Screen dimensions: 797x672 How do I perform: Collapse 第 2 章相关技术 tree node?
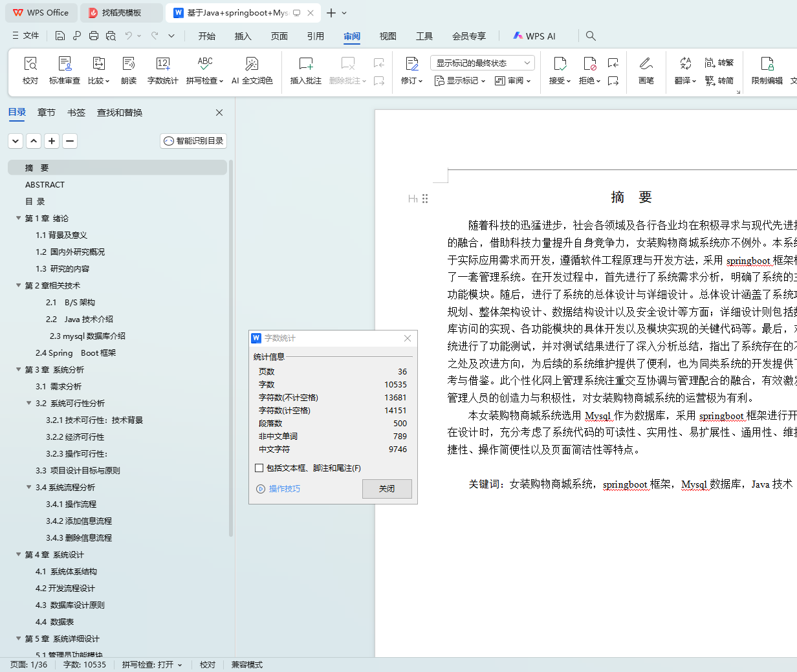pyautogui.click(x=19, y=285)
